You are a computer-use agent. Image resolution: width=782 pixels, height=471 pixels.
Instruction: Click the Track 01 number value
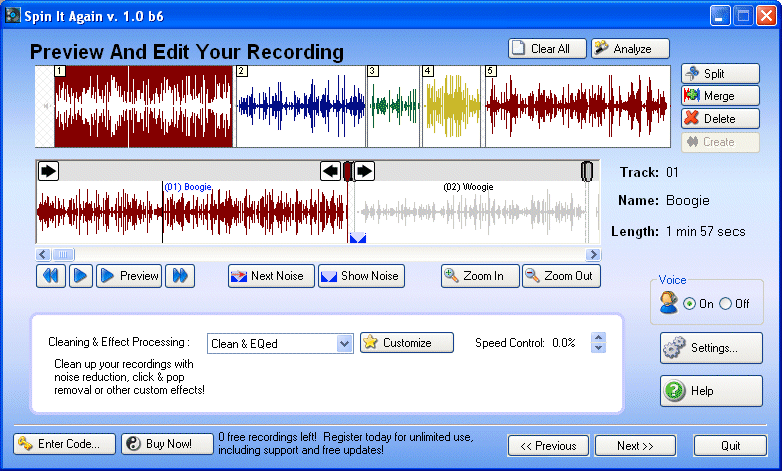coord(672,173)
